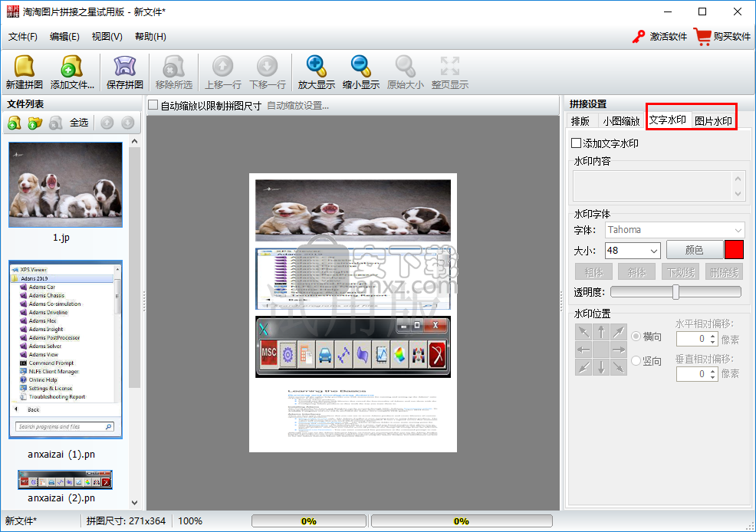This screenshot has height=532, width=756.
Task: Toggle 删除线 strikethrough button
Action: [724, 272]
